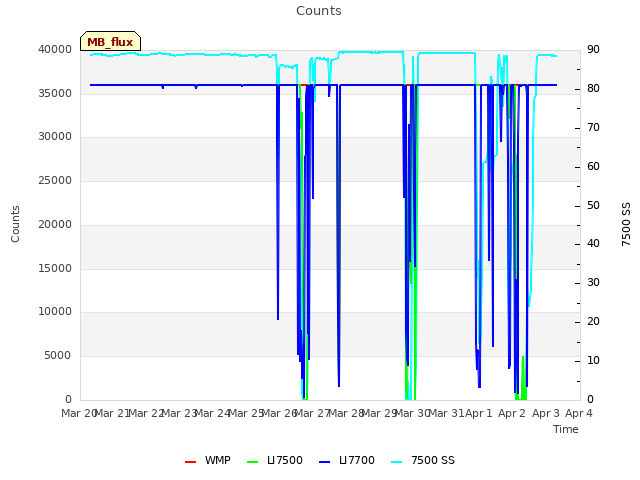640x480 pixels.
Task: Click the right axis label 7500 SS
Action: pyautogui.click(x=626, y=224)
